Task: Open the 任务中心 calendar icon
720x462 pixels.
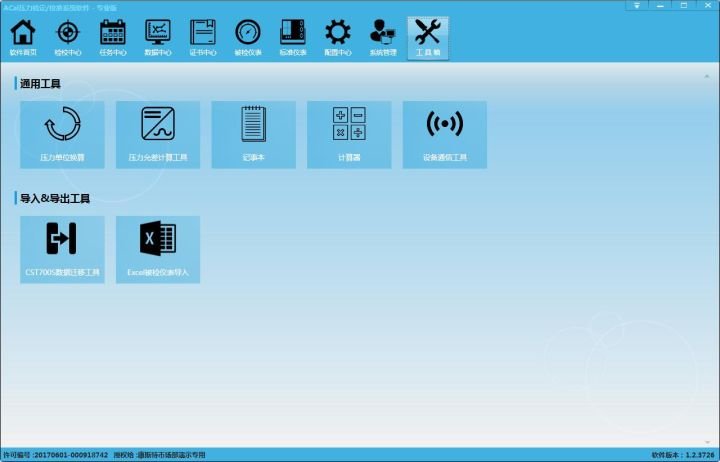Action: click(x=113, y=38)
